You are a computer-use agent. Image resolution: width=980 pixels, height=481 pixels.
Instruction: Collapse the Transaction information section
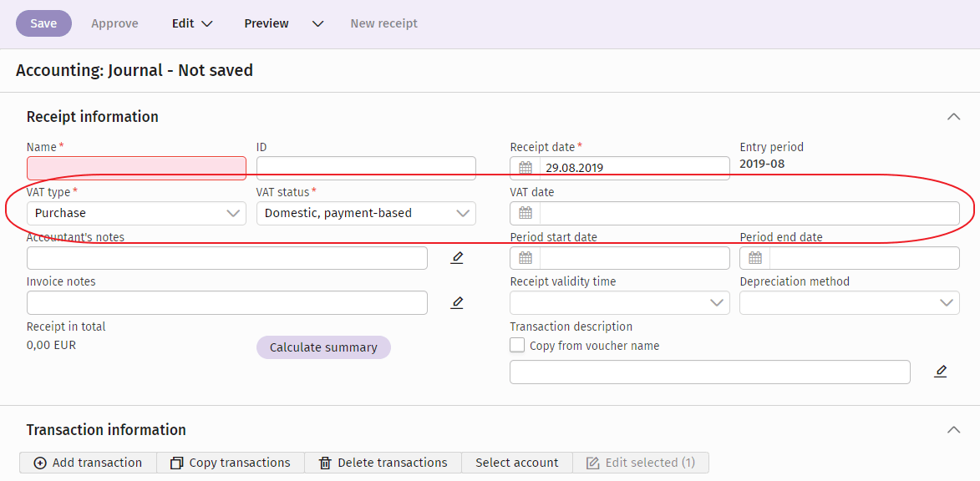[x=953, y=429]
